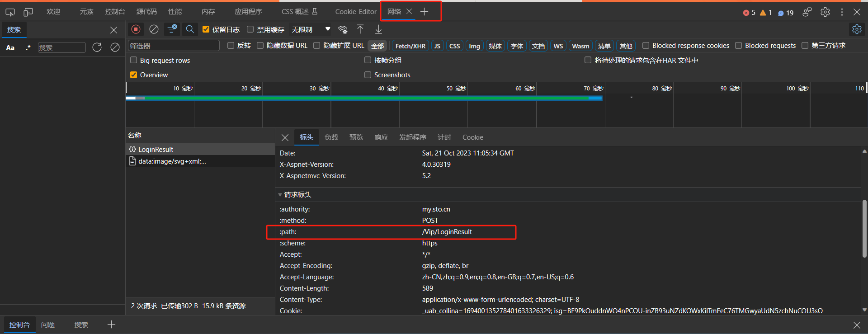Enable the Screenshots checkbox

click(368, 75)
